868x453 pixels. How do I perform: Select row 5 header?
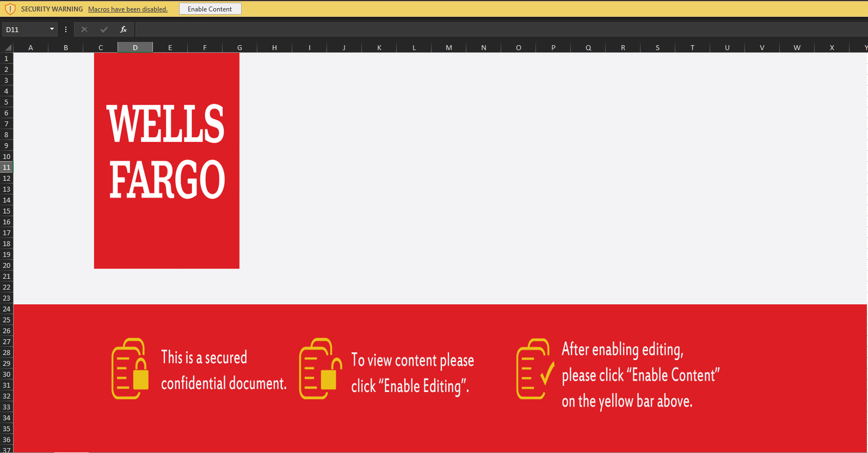click(7, 102)
